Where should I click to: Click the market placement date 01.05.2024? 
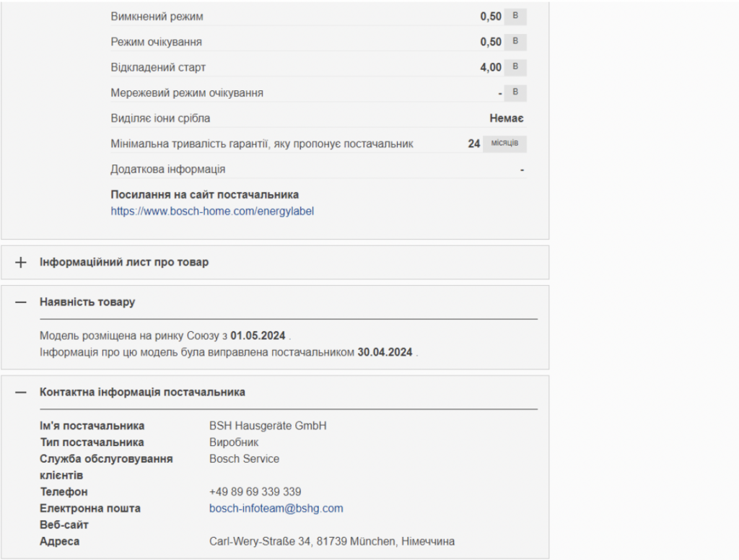pyautogui.click(x=258, y=336)
